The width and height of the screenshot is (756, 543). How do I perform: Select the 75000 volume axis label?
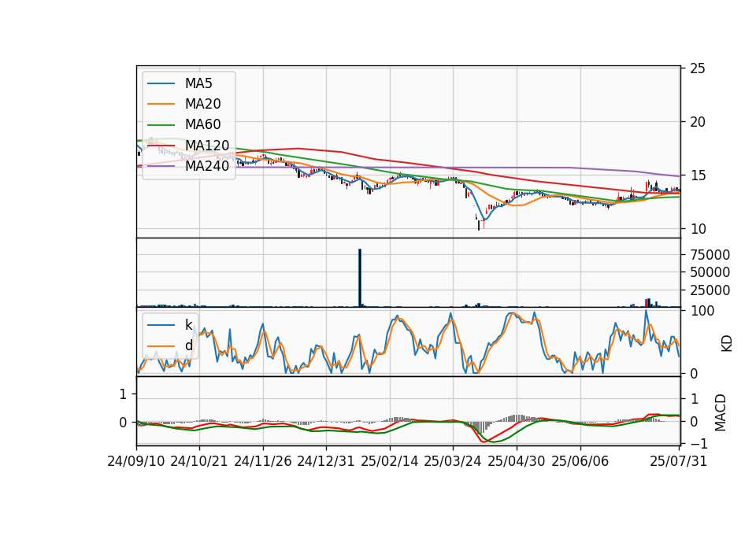710,254
